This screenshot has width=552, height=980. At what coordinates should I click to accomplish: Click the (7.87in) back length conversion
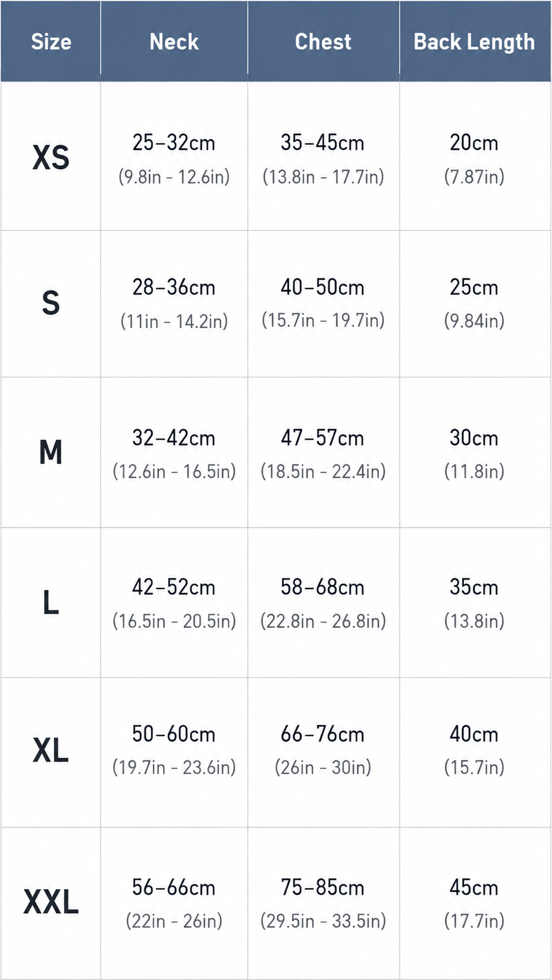coord(475,176)
